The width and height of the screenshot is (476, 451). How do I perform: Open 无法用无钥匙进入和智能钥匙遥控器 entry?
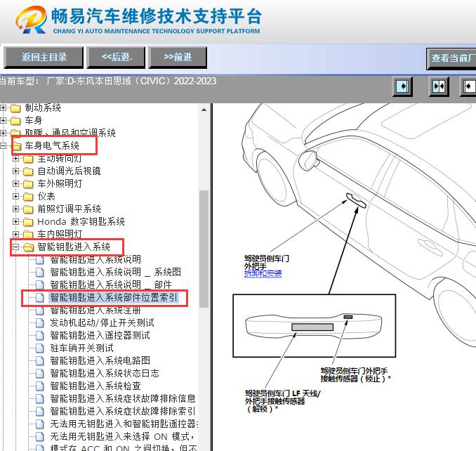click(x=124, y=424)
